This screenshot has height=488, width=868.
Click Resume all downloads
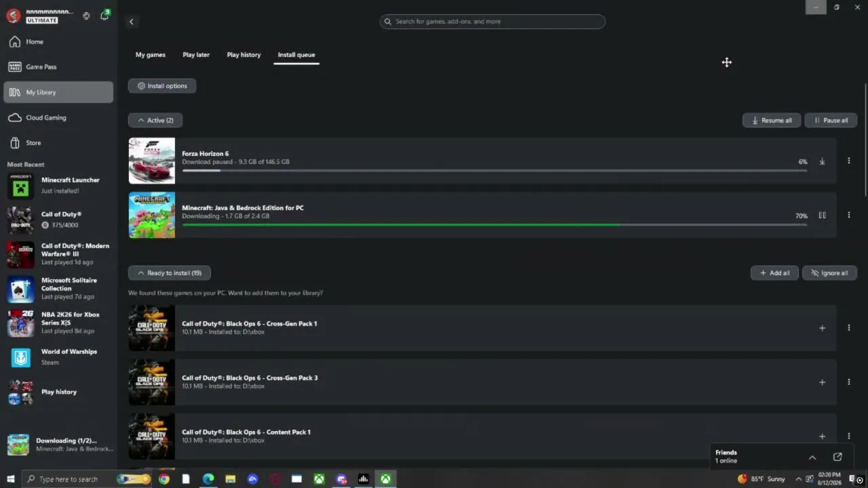(x=772, y=121)
